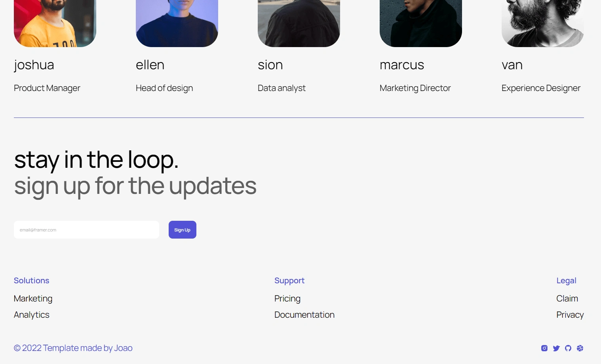Open the Documentation link
This screenshot has height=364, width=601.
coord(304,315)
